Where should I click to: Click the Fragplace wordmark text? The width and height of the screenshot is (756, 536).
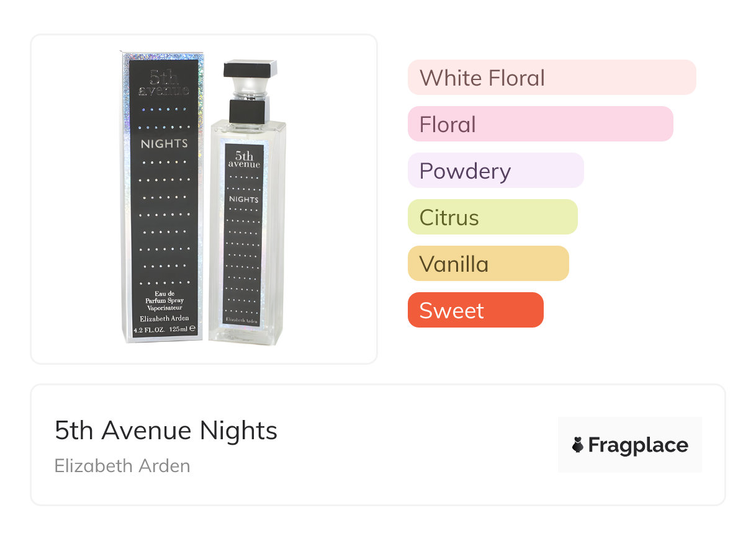[x=638, y=445]
